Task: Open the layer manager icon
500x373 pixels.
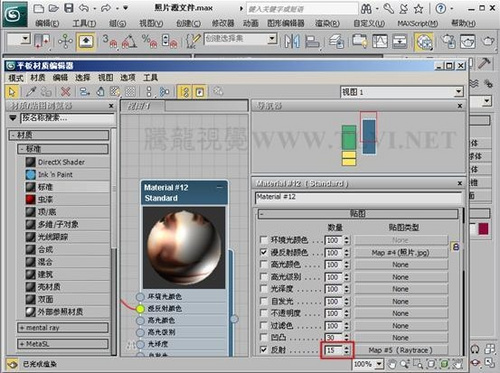Action: point(337,42)
